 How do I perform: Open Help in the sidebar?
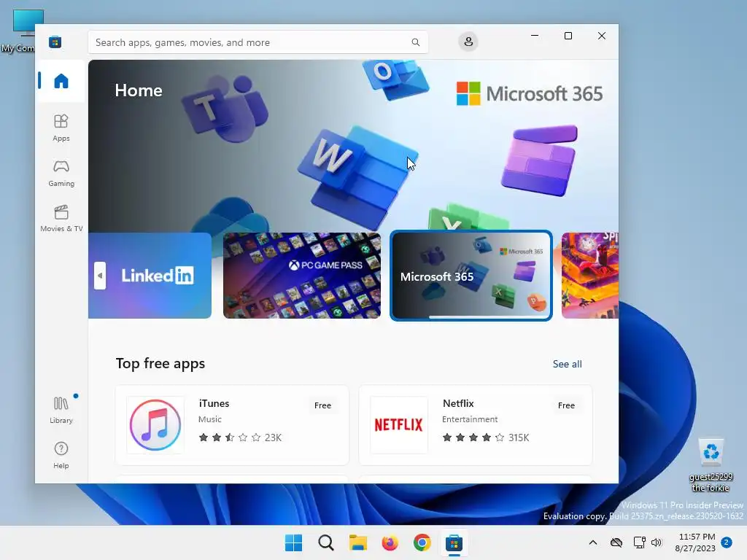pos(61,455)
